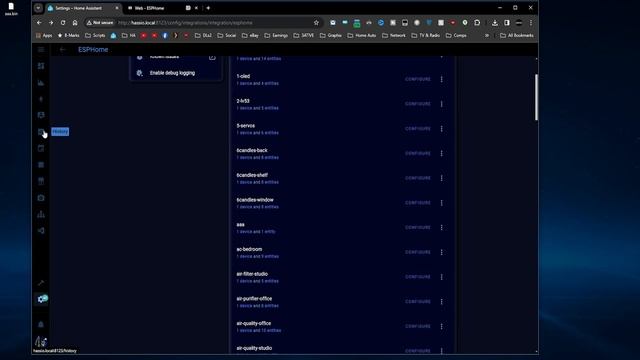Configure the air-quality-office device
This screenshot has height=360, width=640.
[x=418, y=326]
